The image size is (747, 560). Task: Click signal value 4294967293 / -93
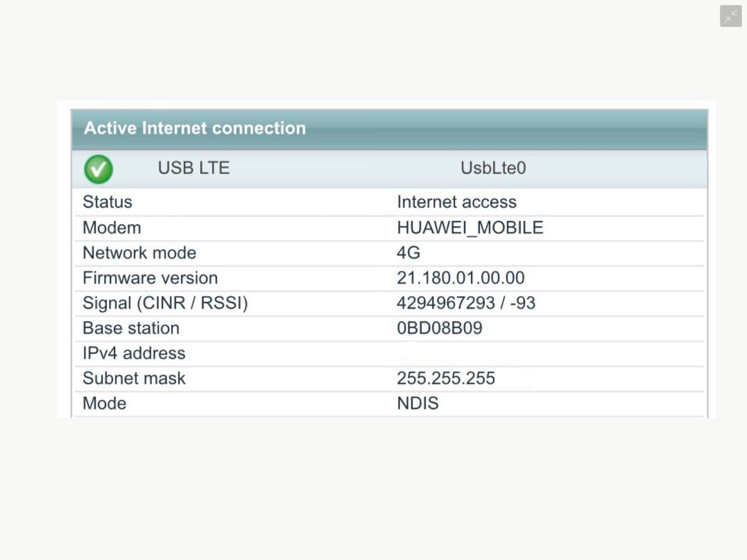tap(466, 303)
